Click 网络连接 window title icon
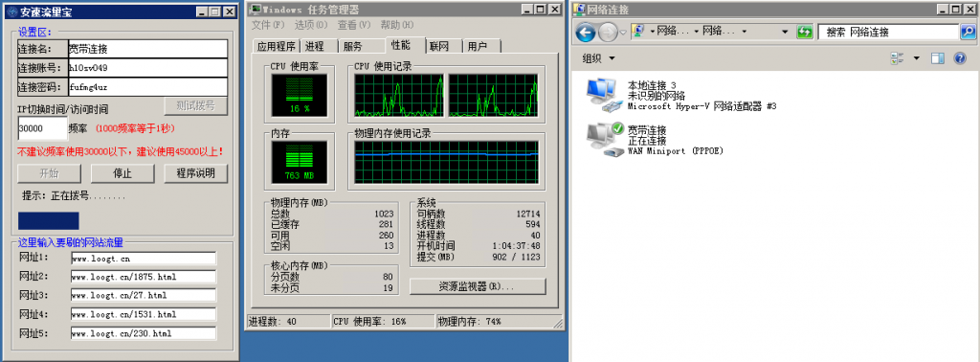The image size is (980, 362). pos(579,10)
